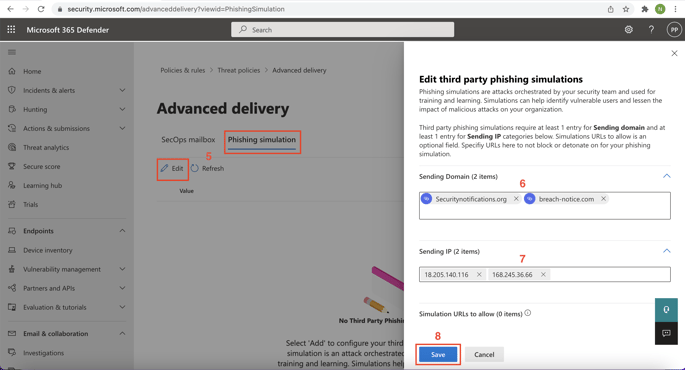Open Learning hub in the sidebar

(x=42, y=185)
